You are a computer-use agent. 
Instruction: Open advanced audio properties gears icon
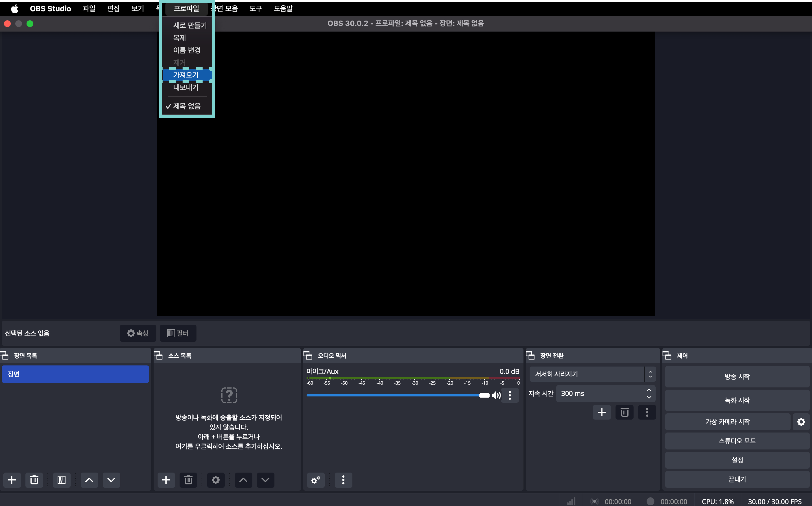pos(315,480)
